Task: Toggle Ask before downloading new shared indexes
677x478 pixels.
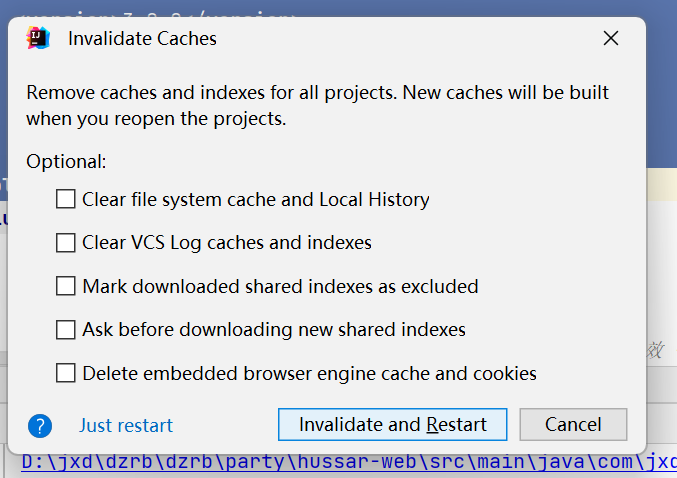Action: [x=66, y=329]
